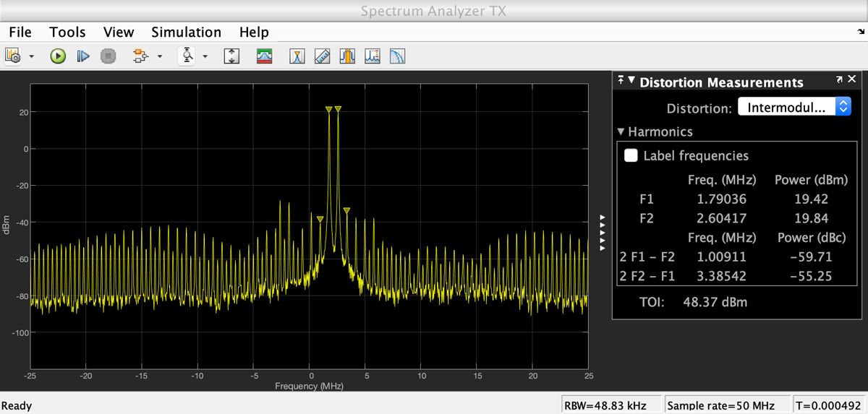Click the Highlight Simulink Block icon
Image resolution: width=868 pixels, height=414 pixels.
tap(141, 56)
